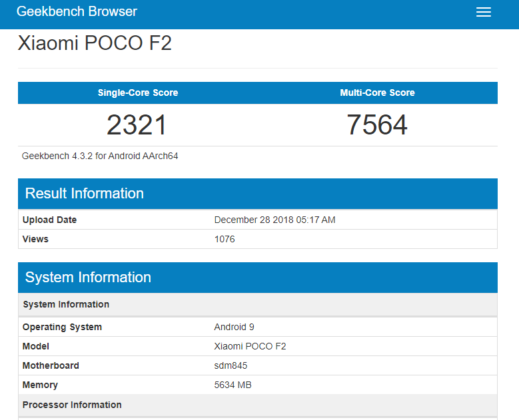The height and width of the screenshot is (420, 519).
Task: Click the Upload Date row label
Action: (50, 220)
